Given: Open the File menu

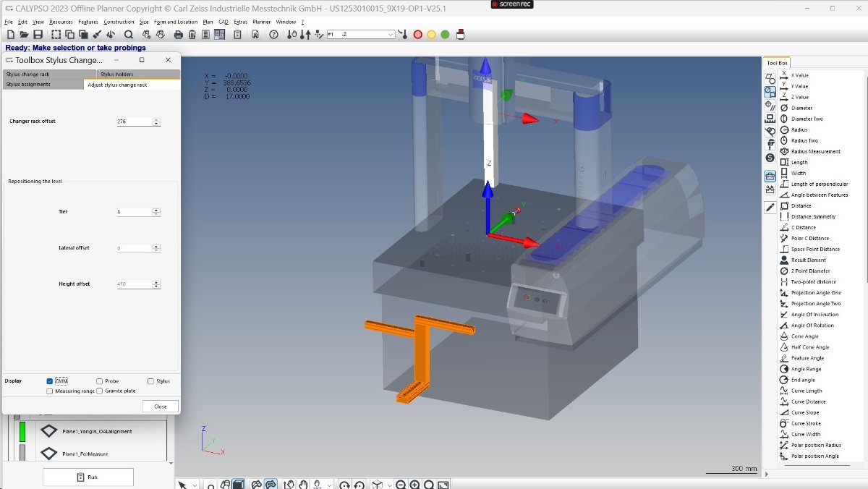Looking at the screenshot, I should (x=9, y=22).
